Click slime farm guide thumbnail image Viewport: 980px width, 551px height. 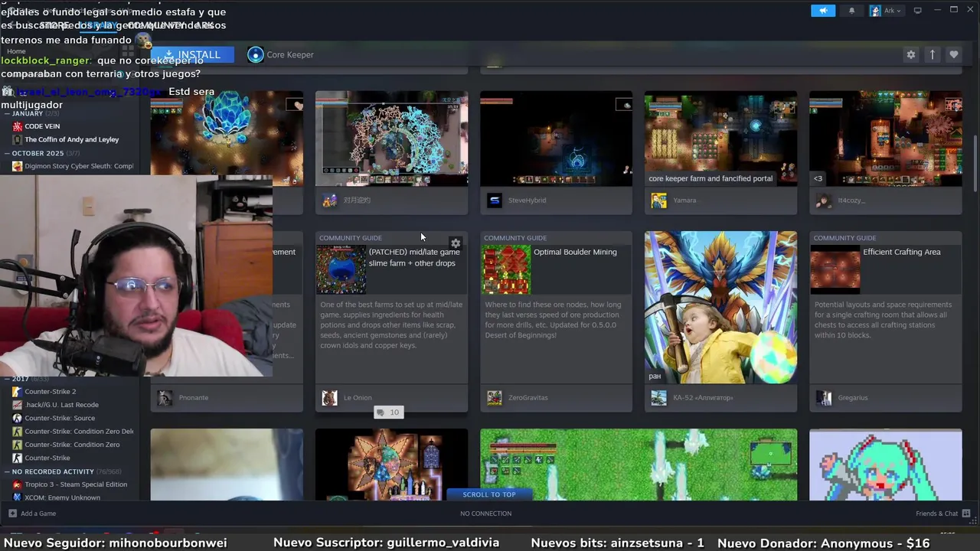341,270
